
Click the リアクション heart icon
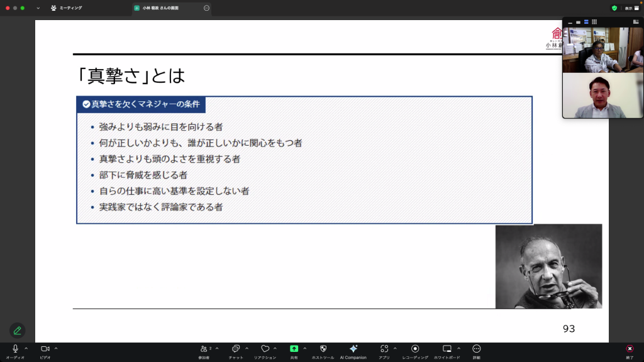(265, 349)
